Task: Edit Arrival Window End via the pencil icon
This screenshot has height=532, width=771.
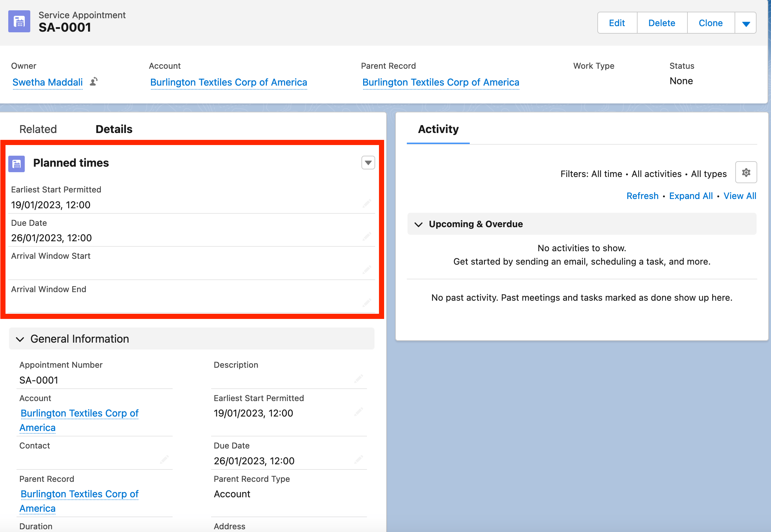Action: click(x=367, y=302)
